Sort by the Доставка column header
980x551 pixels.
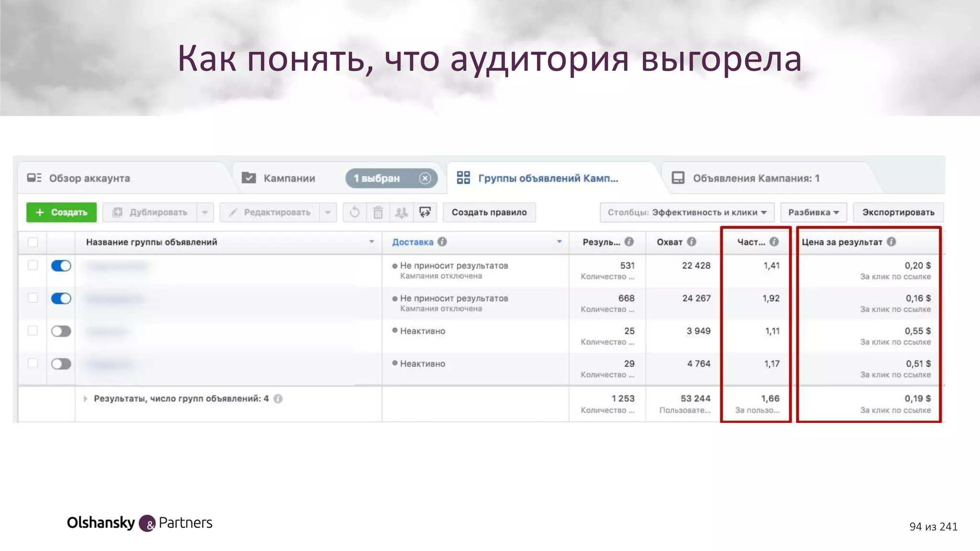[412, 242]
